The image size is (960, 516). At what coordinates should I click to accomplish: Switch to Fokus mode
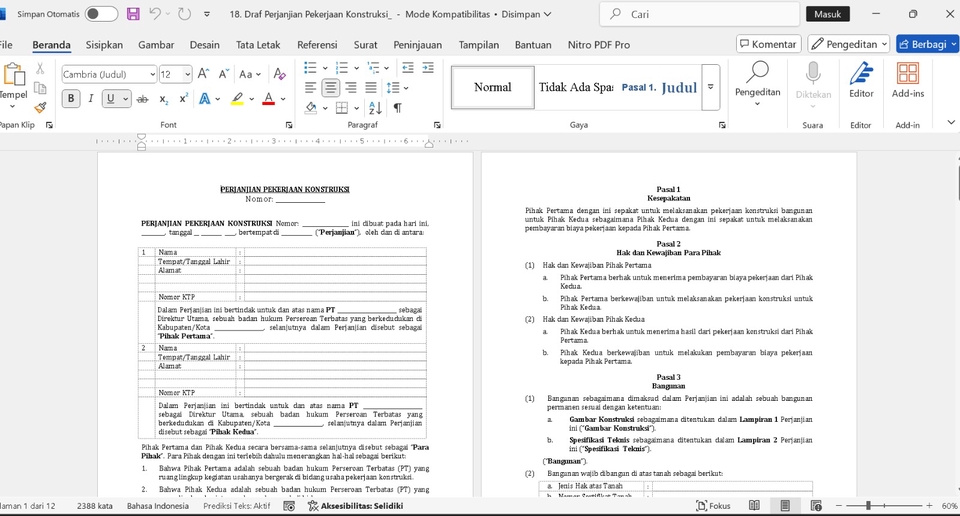pyautogui.click(x=713, y=506)
